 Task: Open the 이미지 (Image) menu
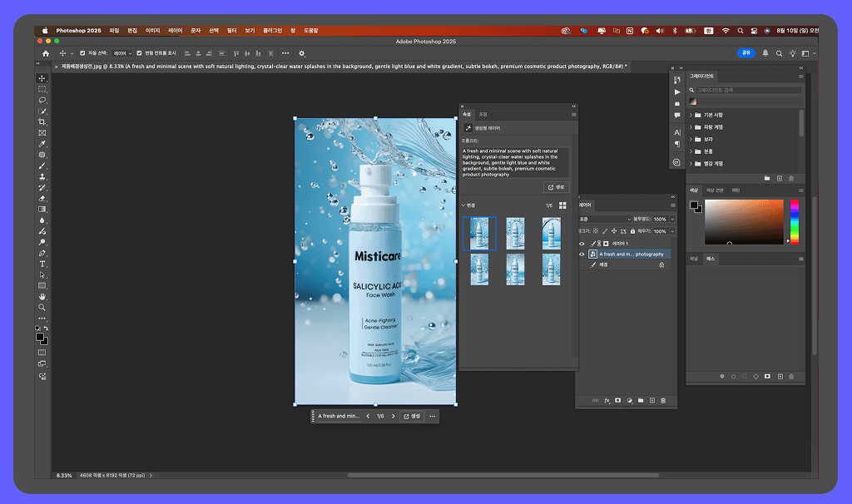tap(153, 31)
